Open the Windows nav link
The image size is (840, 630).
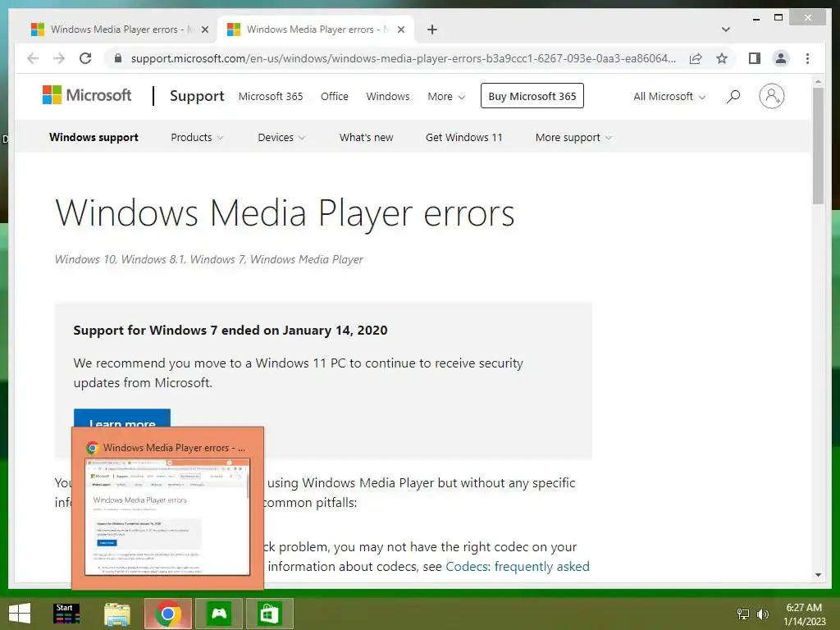tap(388, 97)
